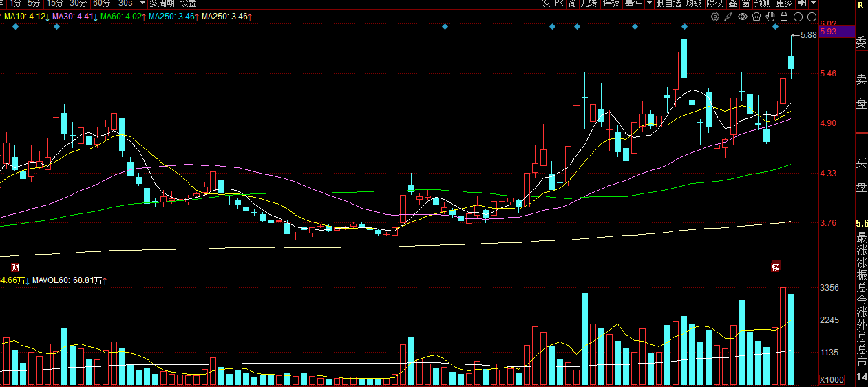Image resolution: width=868 pixels, height=387 pixels.
Task: Click the MAVOL60: 68.81万 volume label
Action: coord(69,280)
